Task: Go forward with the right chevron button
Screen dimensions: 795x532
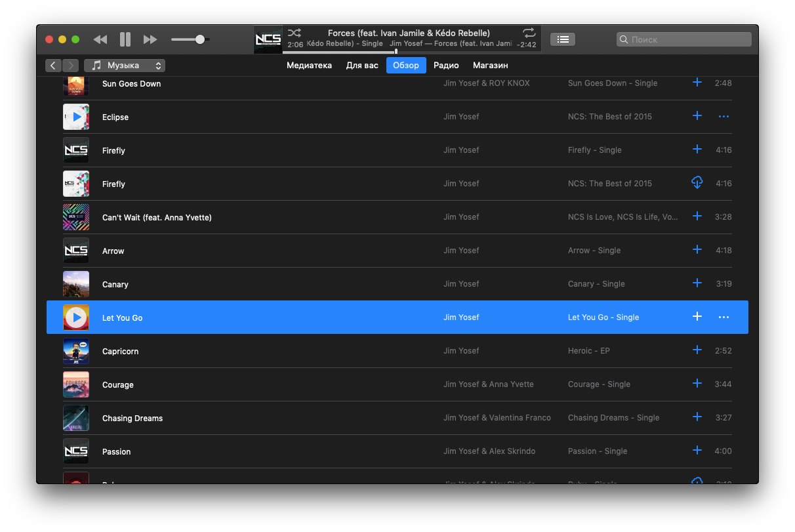Action: [x=71, y=66]
